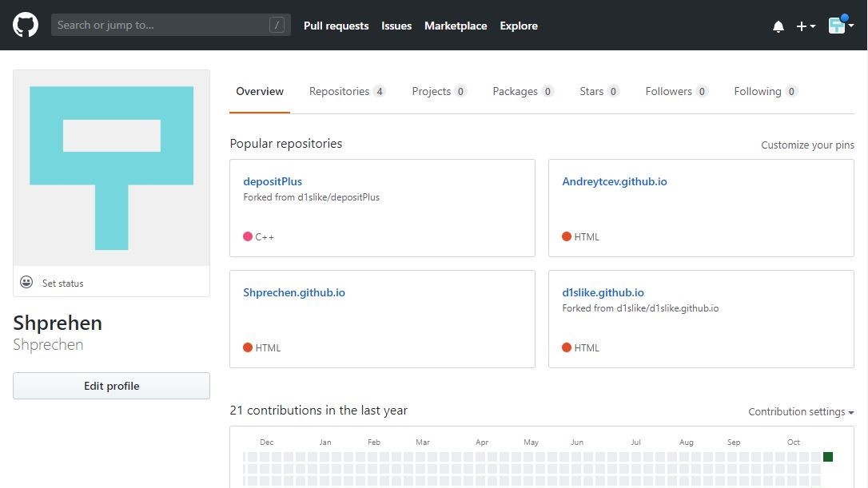Click Customize your pins link

[807, 145]
